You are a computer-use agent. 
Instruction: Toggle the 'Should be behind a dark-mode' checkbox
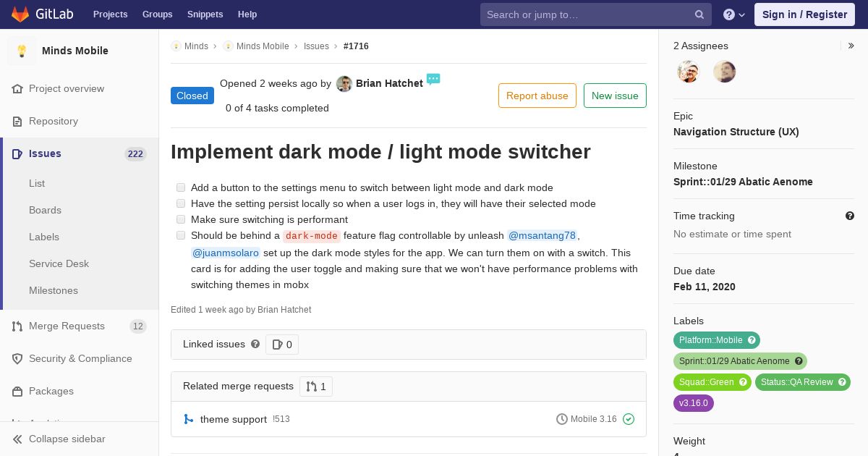(181, 235)
